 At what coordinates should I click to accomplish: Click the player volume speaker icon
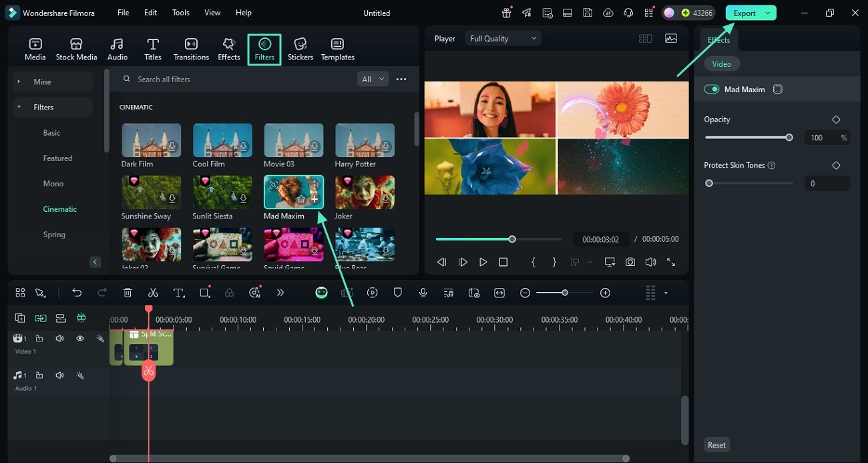pyautogui.click(x=650, y=263)
